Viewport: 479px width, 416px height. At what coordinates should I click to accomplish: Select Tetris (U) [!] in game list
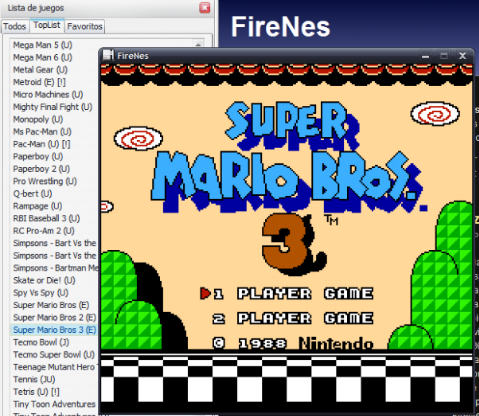(36, 392)
